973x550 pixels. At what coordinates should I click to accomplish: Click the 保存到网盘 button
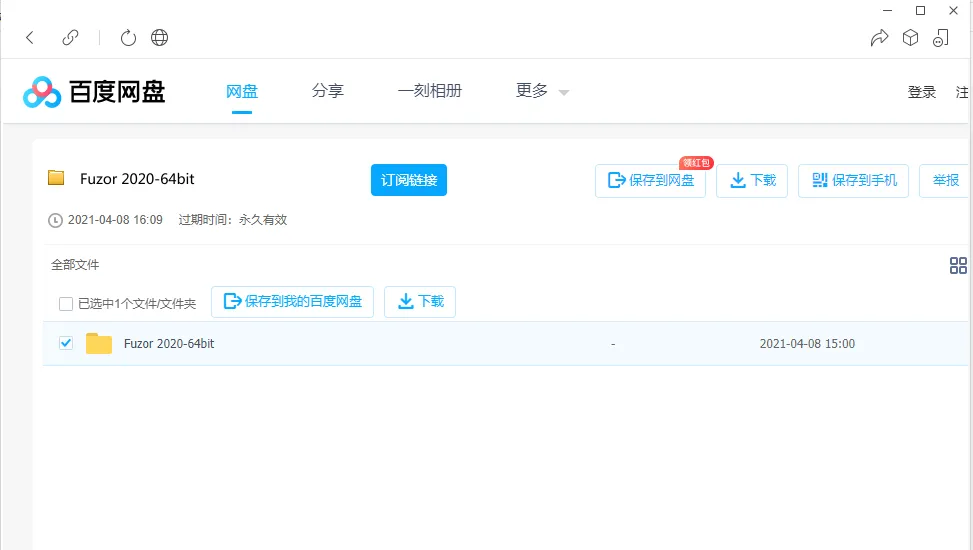pos(650,181)
